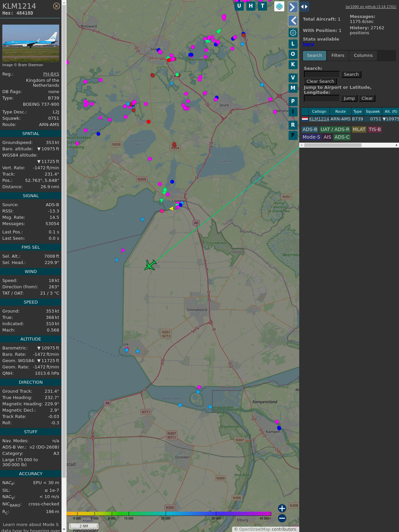Sort the table by Alt. (ft) column

pos(391,112)
